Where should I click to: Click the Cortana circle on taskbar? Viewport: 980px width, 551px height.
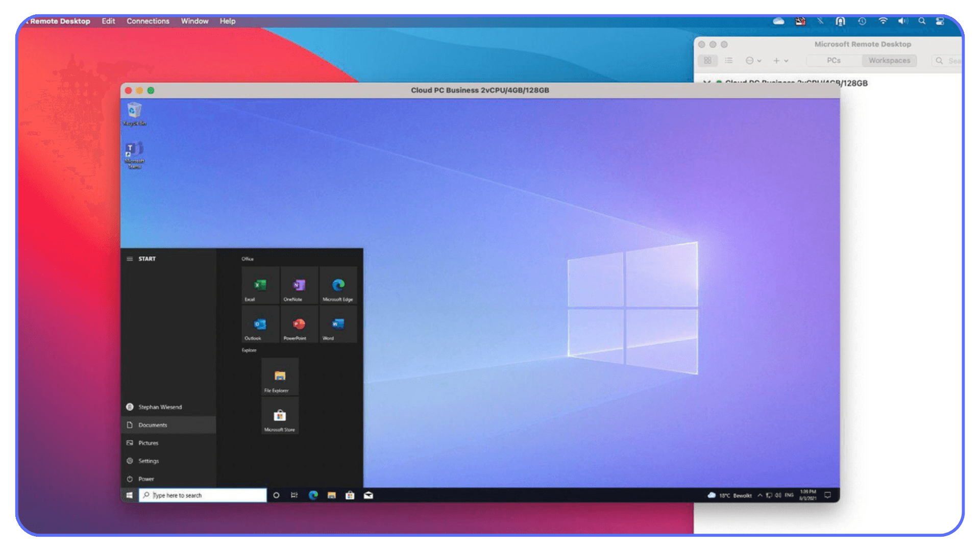point(276,495)
